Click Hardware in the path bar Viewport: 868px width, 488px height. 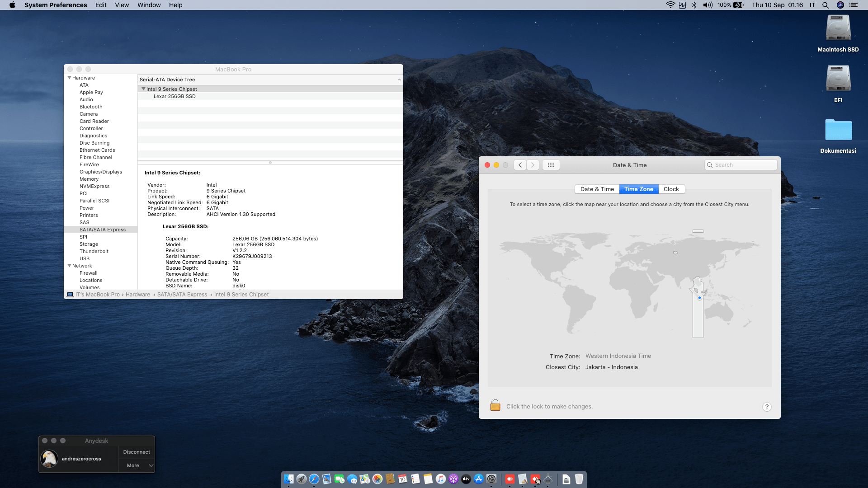138,295
